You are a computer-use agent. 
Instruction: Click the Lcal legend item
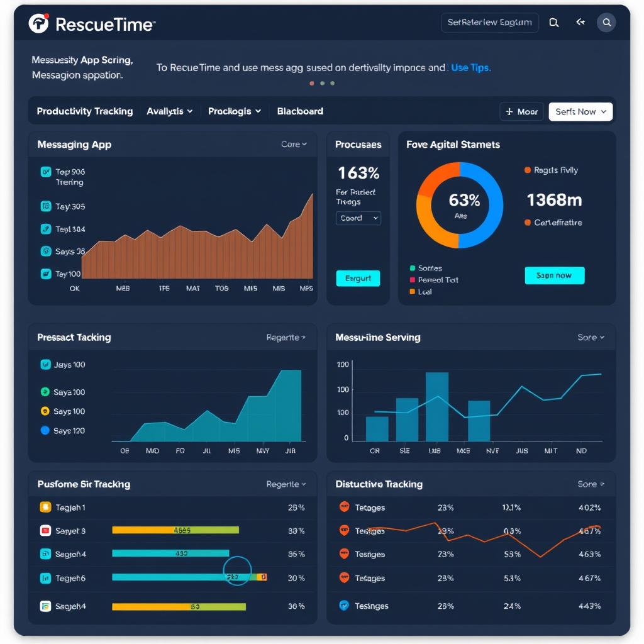coord(421,292)
